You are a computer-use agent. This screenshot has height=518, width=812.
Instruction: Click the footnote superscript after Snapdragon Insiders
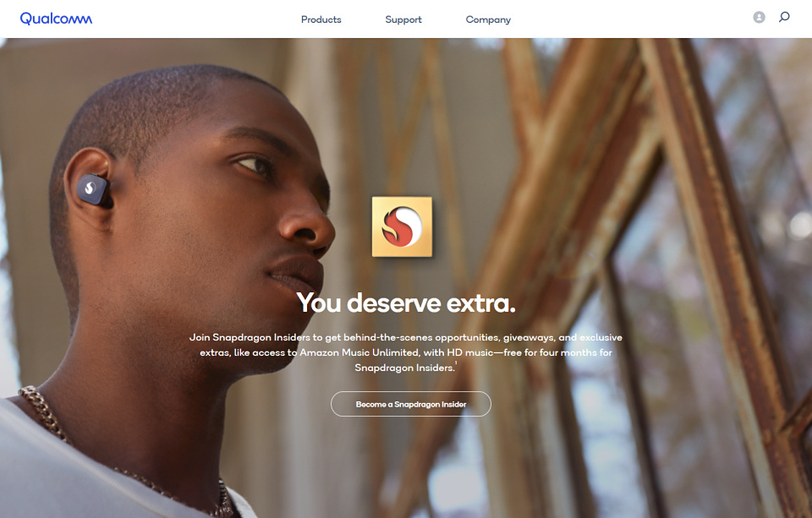tap(456, 363)
